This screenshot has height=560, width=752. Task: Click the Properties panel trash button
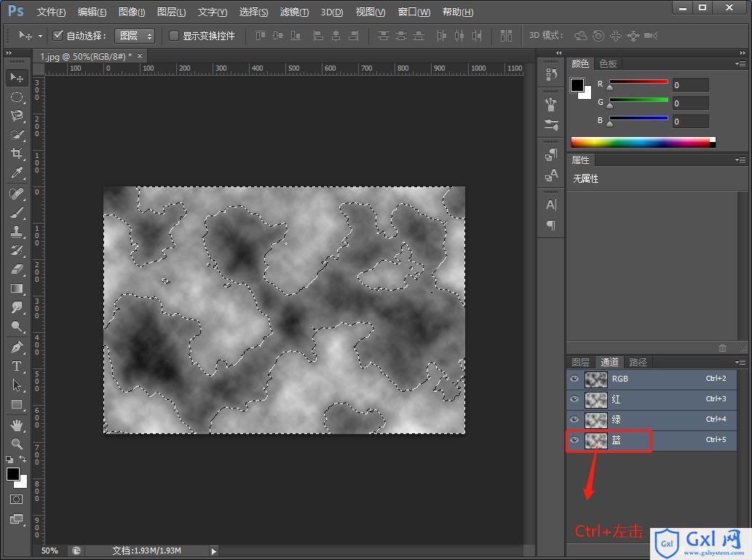click(723, 348)
